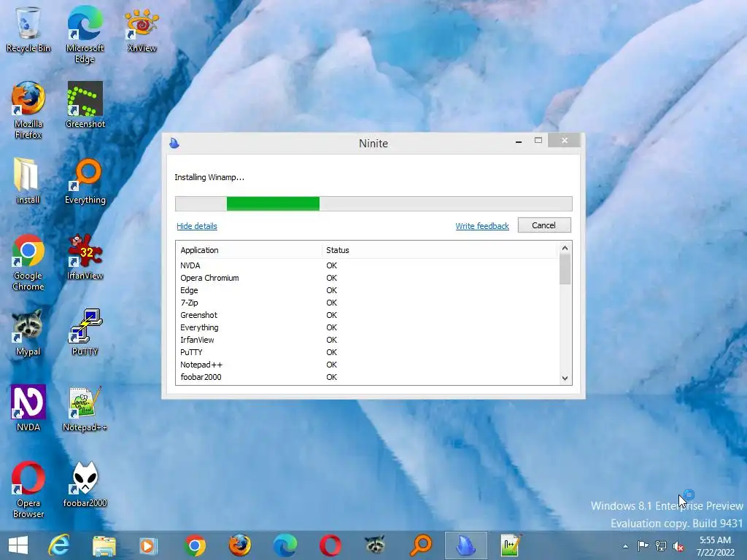This screenshot has height=560, width=747.
Task: Select the IrfanView row in the list
Action: (x=368, y=340)
